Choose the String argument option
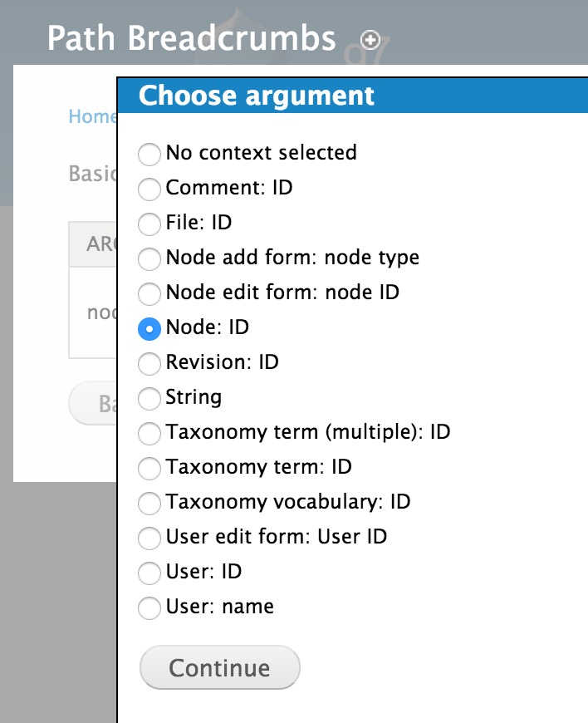 [x=149, y=399]
